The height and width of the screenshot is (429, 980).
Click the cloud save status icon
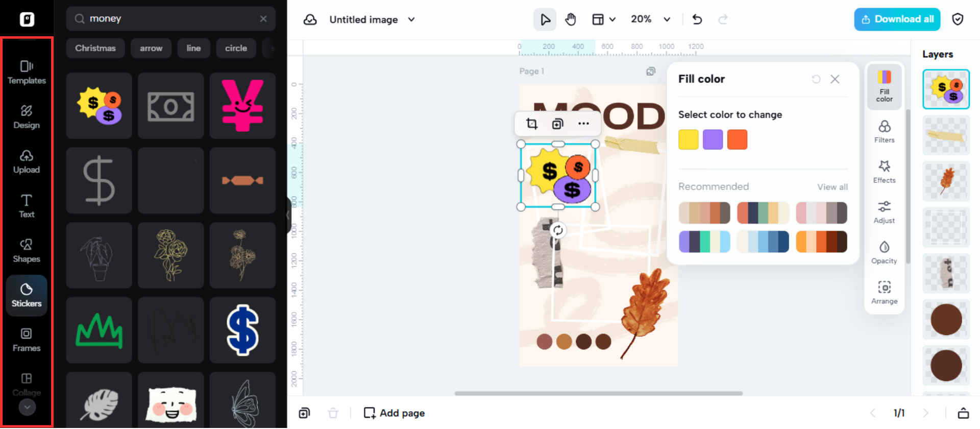pos(310,19)
